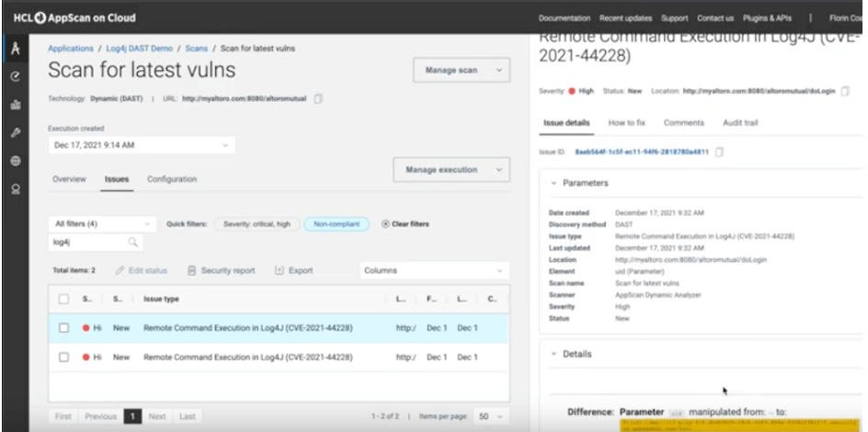The height and width of the screenshot is (432, 868).
Task: Copy the Issue ID with copy icon
Action: [x=719, y=152]
